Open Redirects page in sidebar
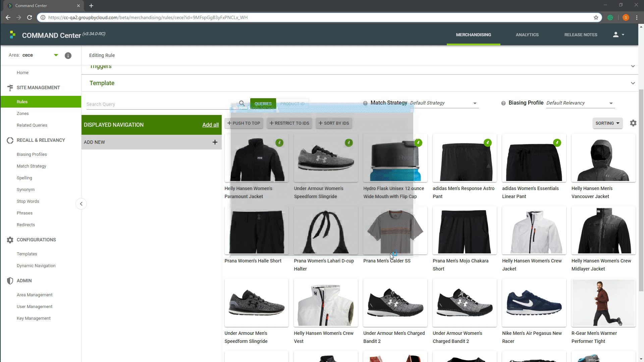644x362 pixels. 26,225
